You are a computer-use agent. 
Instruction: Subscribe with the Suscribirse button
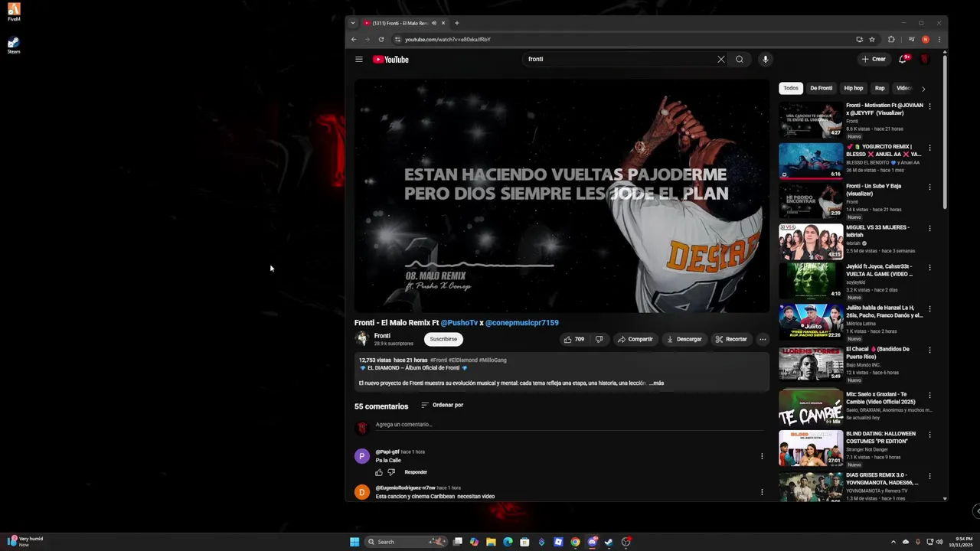point(443,339)
